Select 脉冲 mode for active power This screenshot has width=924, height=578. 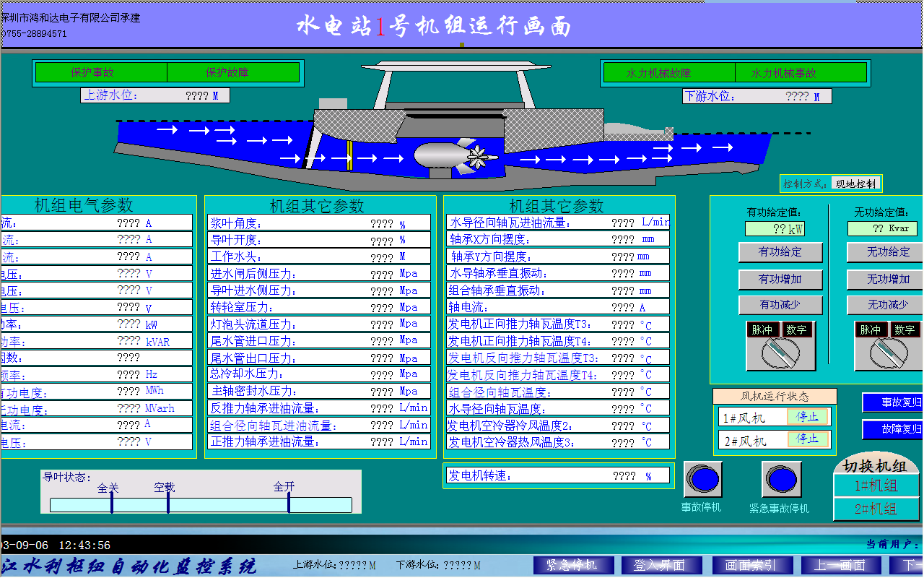(762, 329)
